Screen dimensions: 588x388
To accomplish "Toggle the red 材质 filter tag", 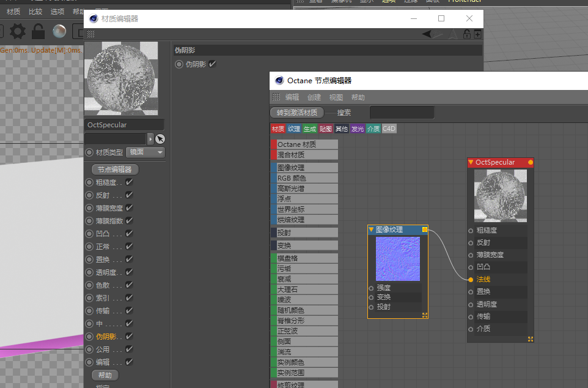I will click(278, 129).
